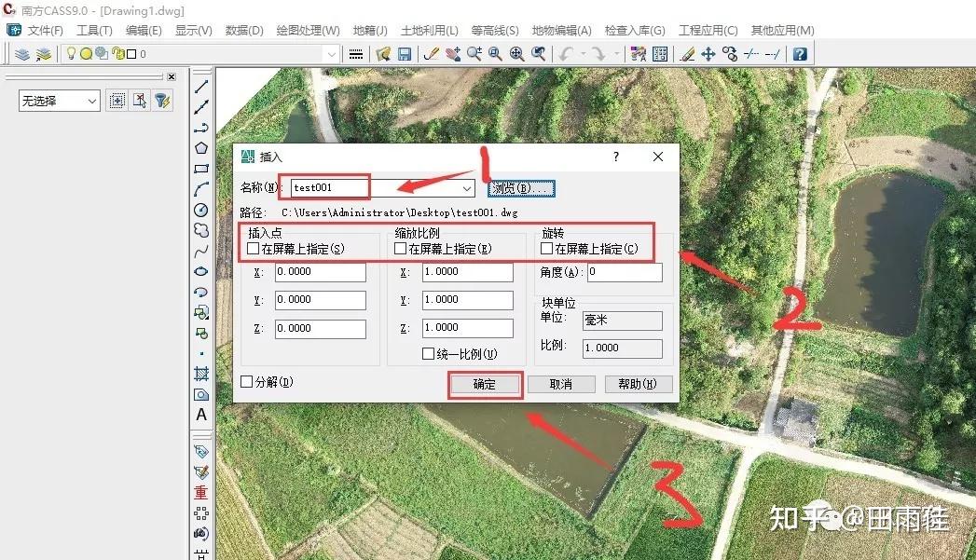Click the red '重' redraw icon
Viewport: 976px width, 560px height.
200,492
